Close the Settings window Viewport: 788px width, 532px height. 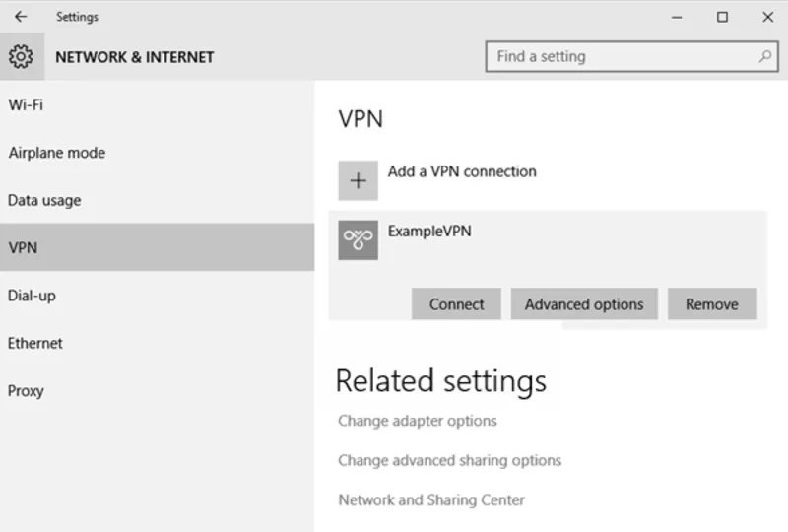[x=768, y=17]
